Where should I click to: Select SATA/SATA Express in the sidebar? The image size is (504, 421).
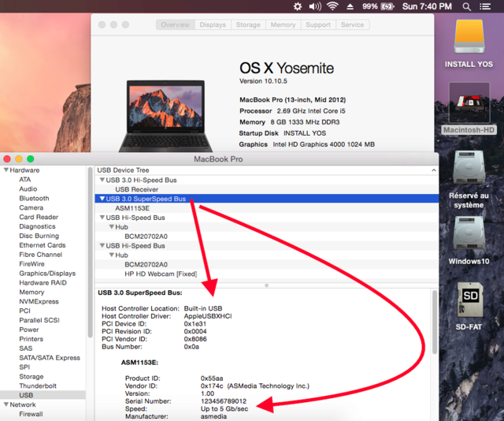[50, 358]
